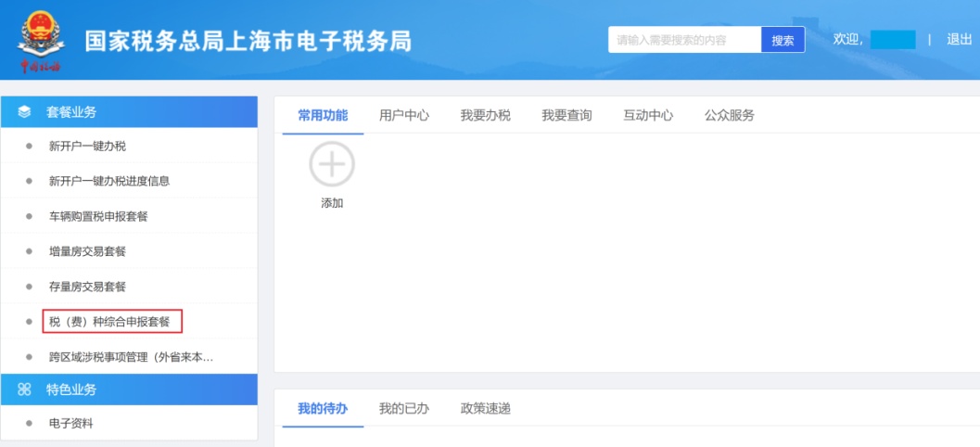The height and width of the screenshot is (447, 980).
Task: Select 车辆购置税申报套餐 menu item
Action: click(98, 216)
